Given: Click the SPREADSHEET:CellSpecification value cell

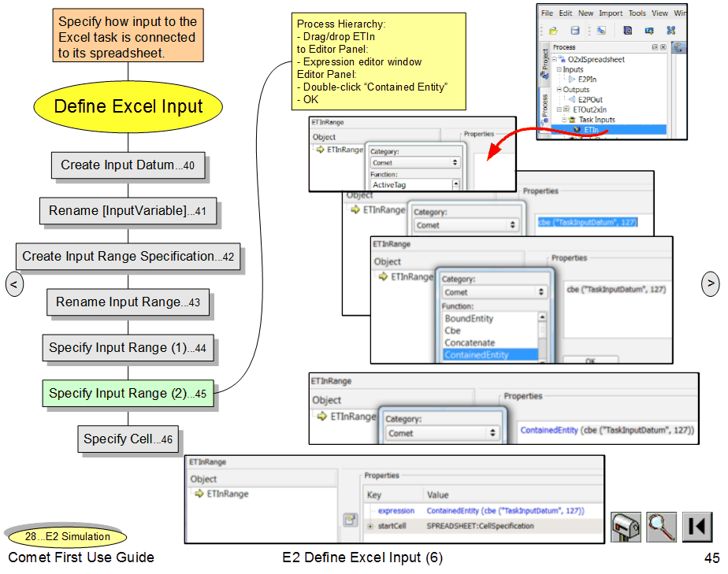Looking at the screenshot, I should click(x=480, y=526).
